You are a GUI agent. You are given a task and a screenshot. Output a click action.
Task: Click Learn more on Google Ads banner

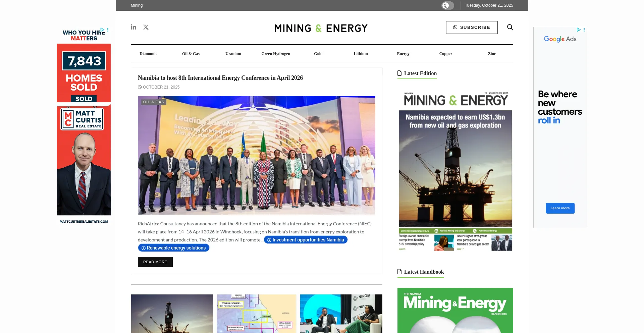[560, 208]
